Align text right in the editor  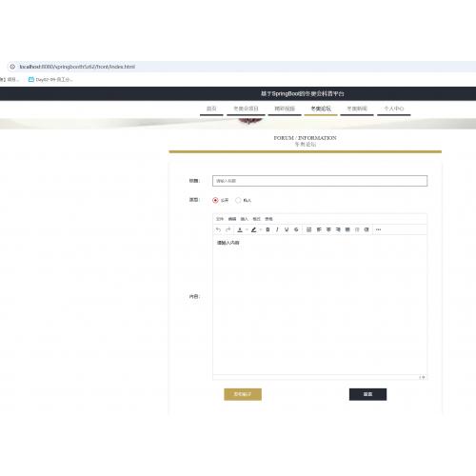[338, 229]
